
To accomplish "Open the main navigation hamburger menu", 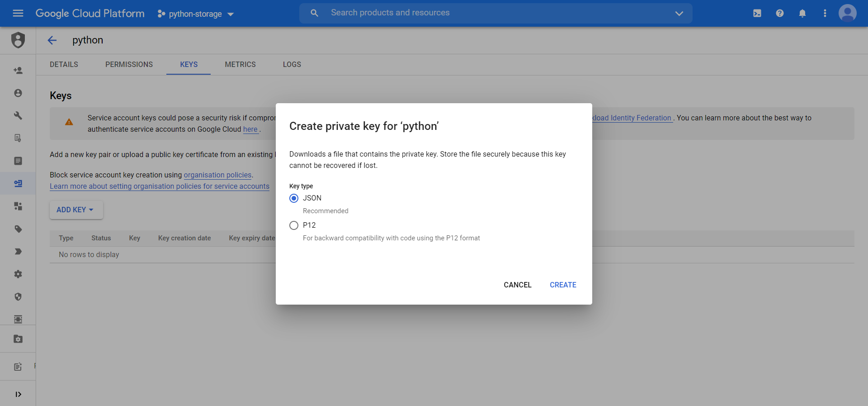I will (18, 13).
